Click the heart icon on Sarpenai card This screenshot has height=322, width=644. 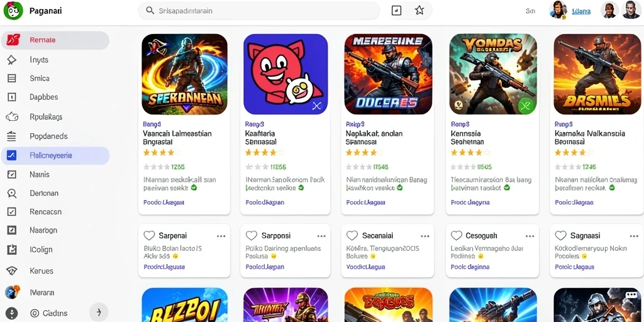click(149, 236)
